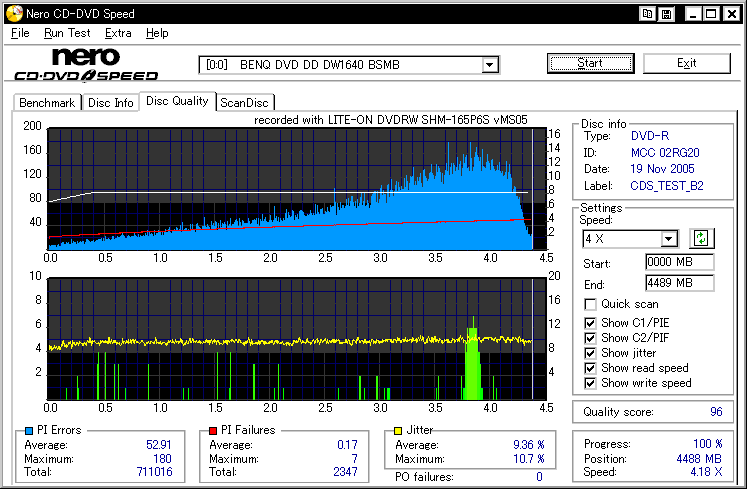The width and height of the screenshot is (747, 489).
Task: Click the Exit button
Action: point(686,64)
